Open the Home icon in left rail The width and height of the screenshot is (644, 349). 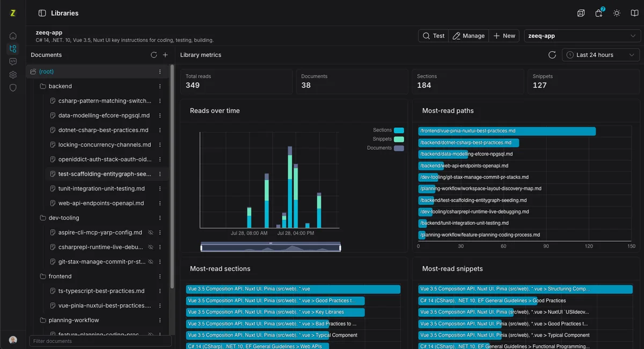tap(13, 35)
